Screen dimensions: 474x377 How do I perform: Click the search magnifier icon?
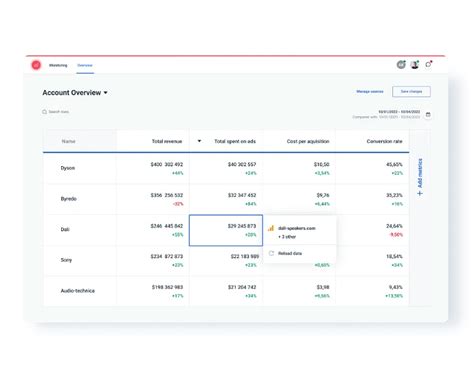pos(44,112)
